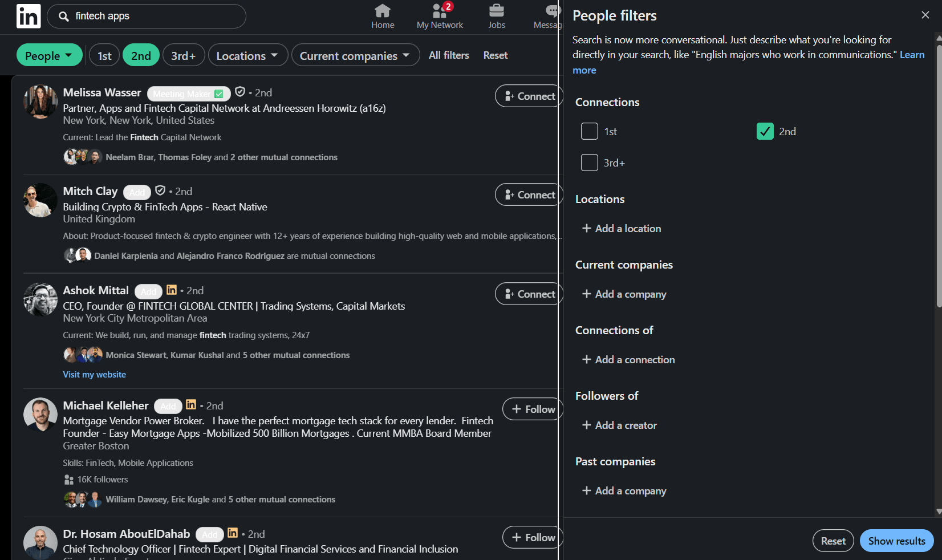Click the Add a connection plus icon

pyautogui.click(x=587, y=360)
